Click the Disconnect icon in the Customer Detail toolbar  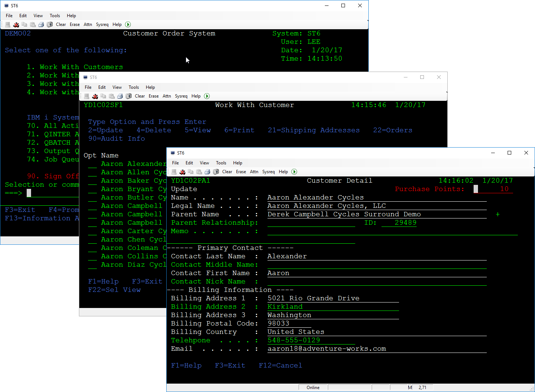point(182,172)
